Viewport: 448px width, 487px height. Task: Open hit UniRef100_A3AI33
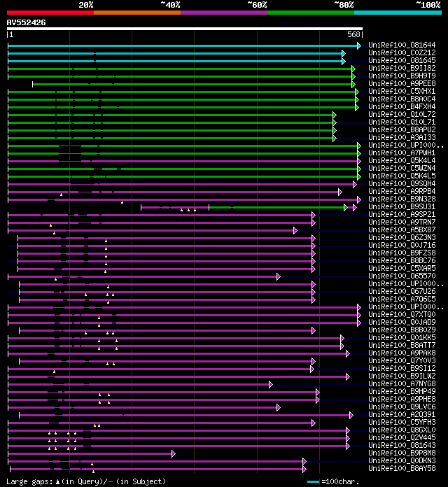(x=402, y=137)
